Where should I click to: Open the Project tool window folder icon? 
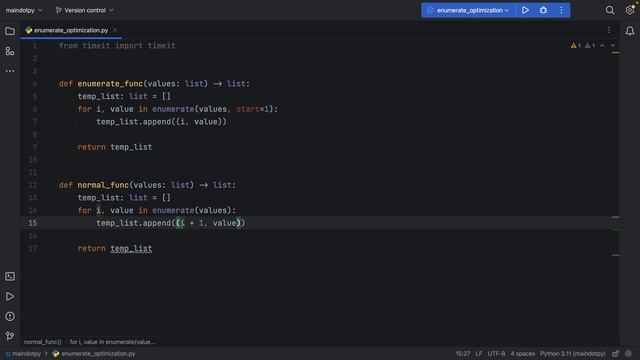[10, 31]
